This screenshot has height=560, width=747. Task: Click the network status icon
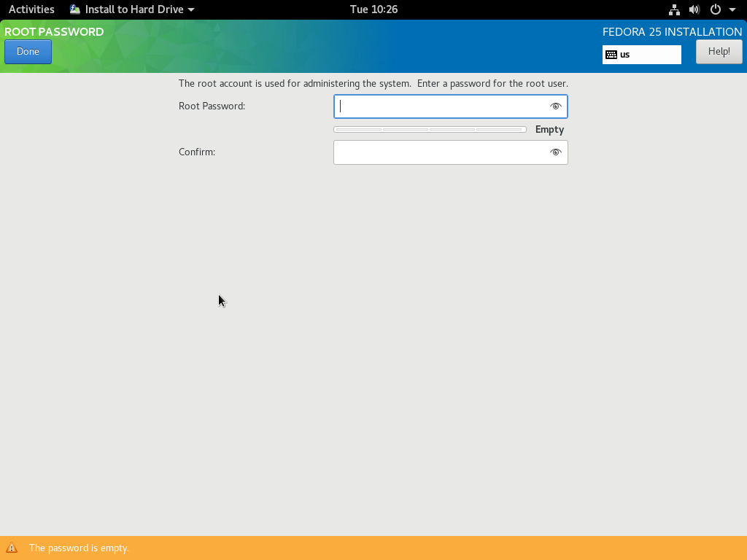tap(673, 9)
